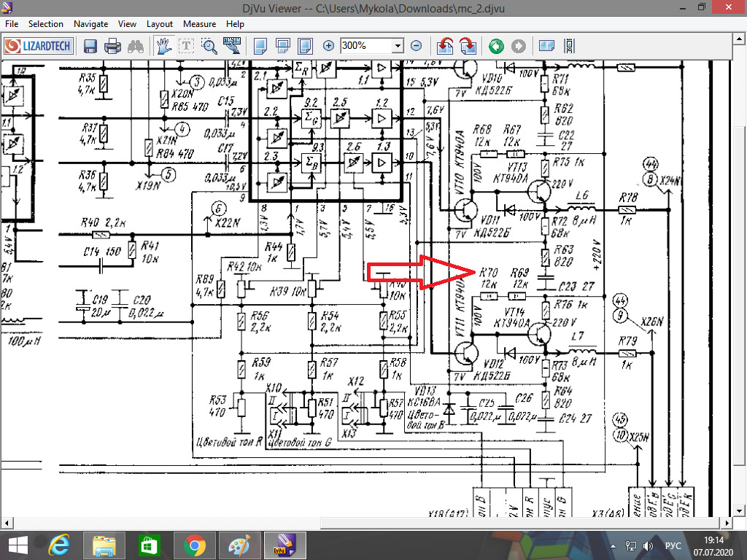Click the Save document icon
The height and width of the screenshot is (560, 747).
point(90,46)
